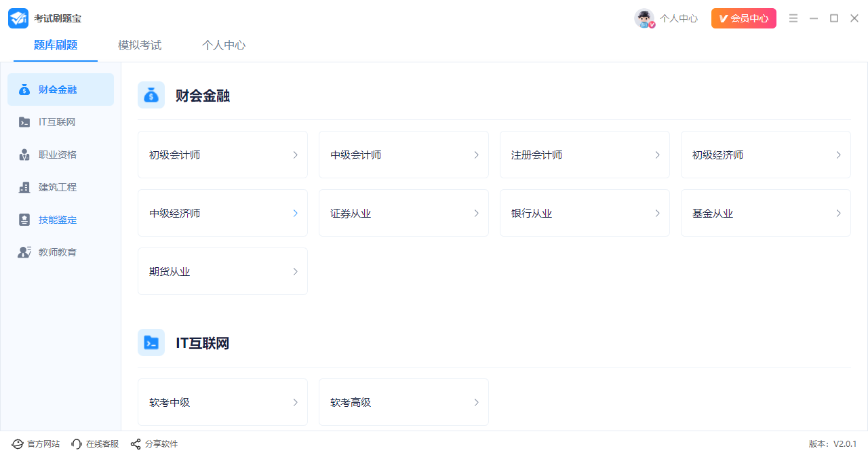This screenshot has height=457, width=868.
Task: Open the hamburger menu icon in title bar
Action: pyautogui.click(x=793, y=18)
